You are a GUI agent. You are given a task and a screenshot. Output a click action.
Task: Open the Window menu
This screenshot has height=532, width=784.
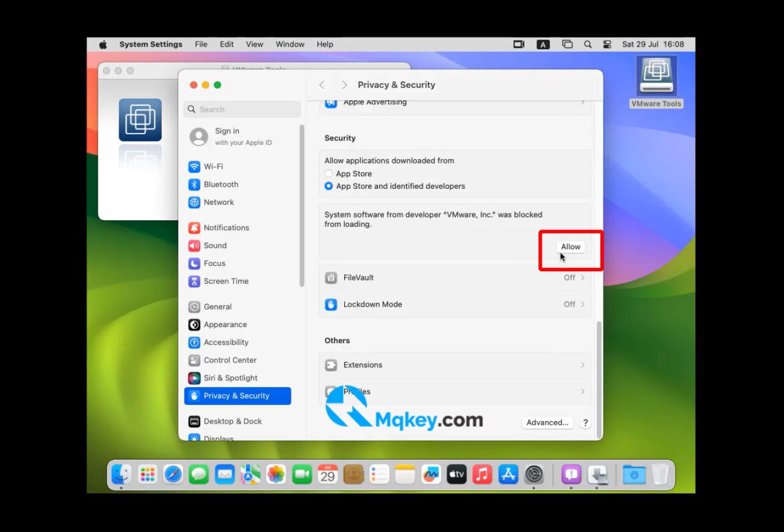290,45
